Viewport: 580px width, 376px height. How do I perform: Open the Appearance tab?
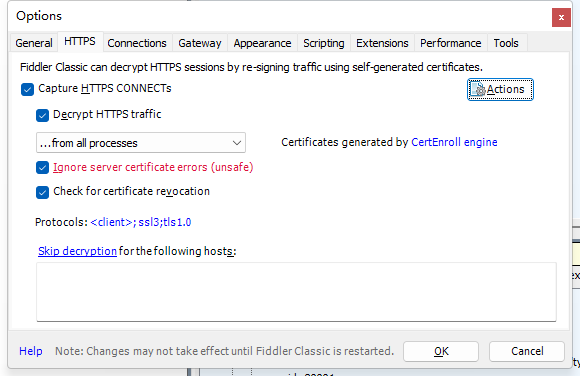pyautogui.click(x=262, y=43)
